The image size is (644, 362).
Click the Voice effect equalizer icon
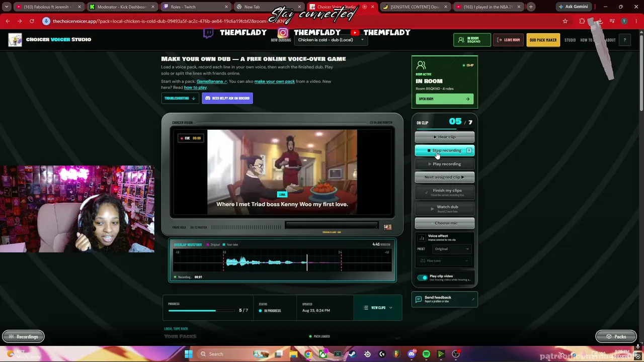(x=422, y=238)
